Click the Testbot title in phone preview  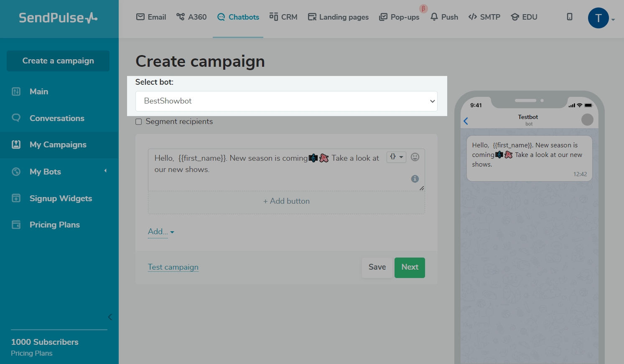528,117
